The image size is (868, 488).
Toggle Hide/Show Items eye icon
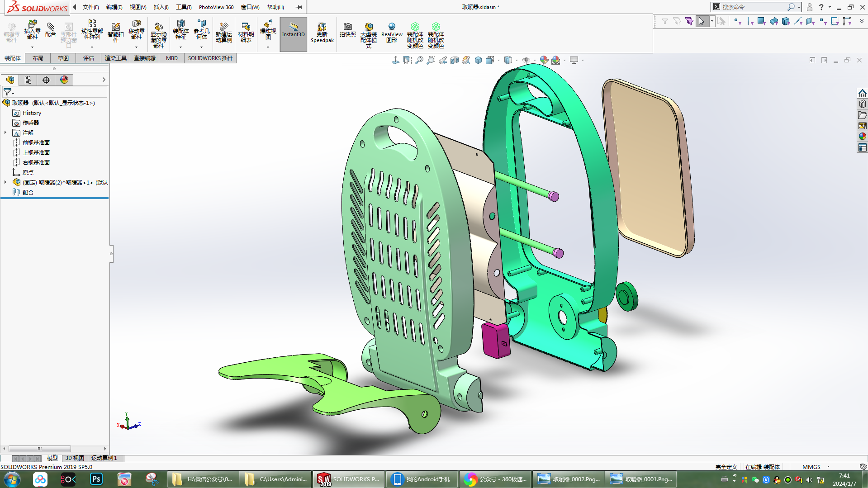(526, 60)
